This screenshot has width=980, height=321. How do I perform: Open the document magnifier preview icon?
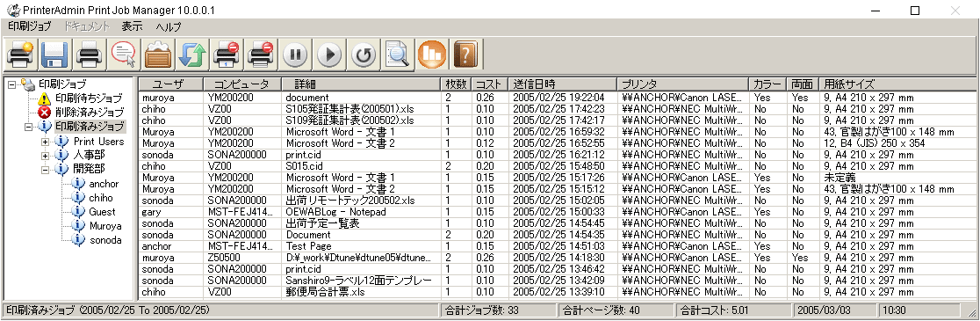point(397,55)
